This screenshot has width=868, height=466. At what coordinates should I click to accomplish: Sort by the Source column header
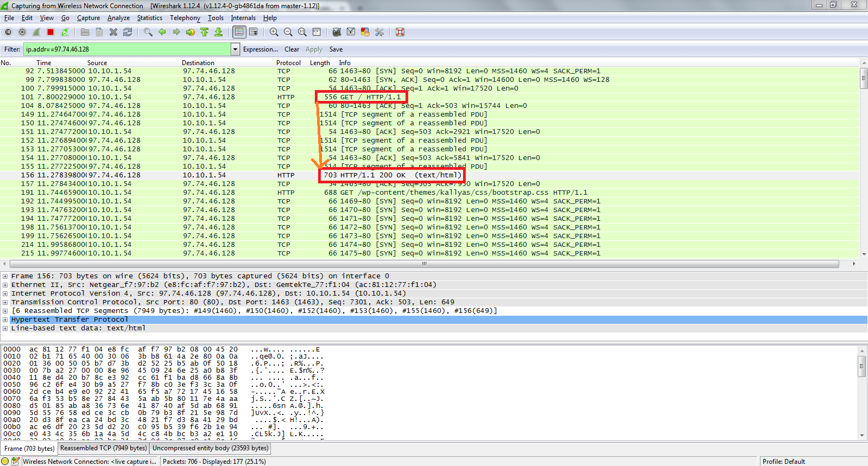[97, 63]
